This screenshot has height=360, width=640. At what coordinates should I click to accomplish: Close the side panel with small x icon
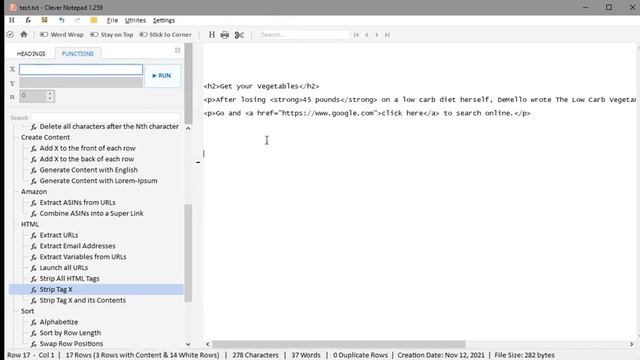coord(178,50)
